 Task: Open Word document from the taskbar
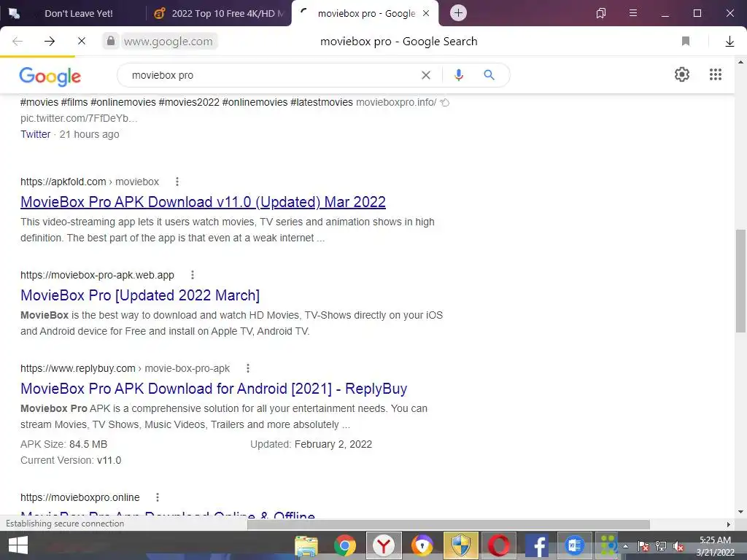(x=575, y=545)
